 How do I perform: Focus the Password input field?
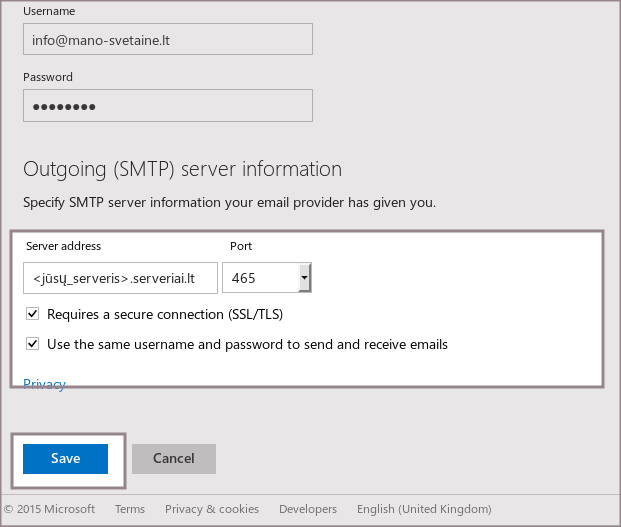click(167, 106)
